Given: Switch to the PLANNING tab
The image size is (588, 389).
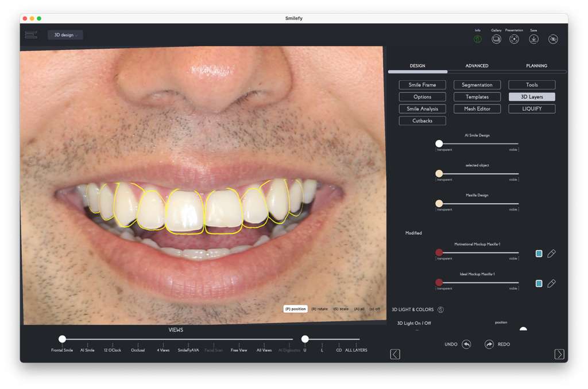Looking at the screenshot, I should pos(536,66).
